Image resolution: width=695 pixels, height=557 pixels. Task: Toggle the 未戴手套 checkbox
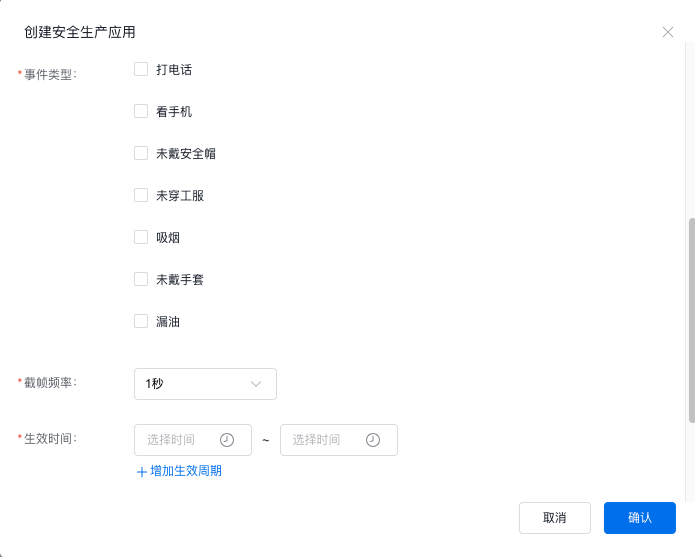click(x=141, y=279)
